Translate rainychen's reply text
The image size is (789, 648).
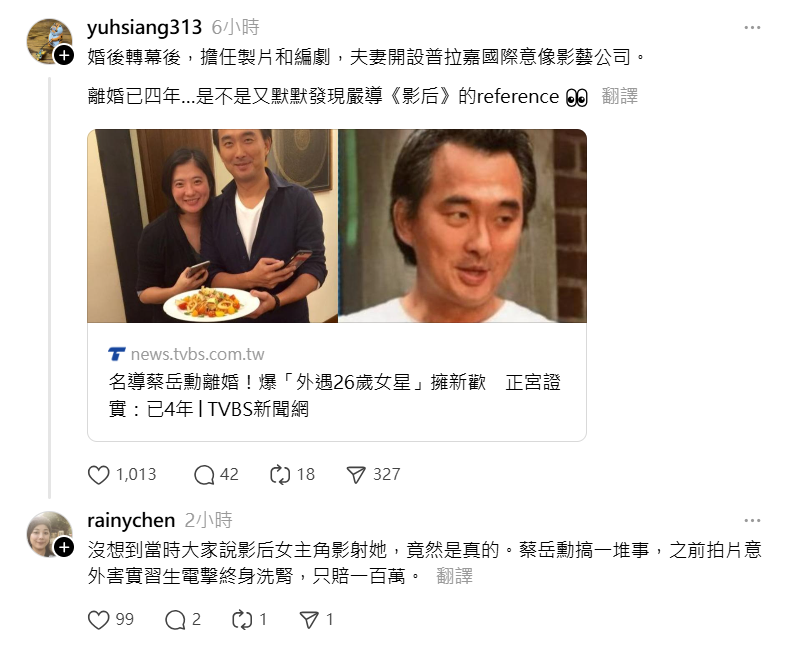(454, 576)
